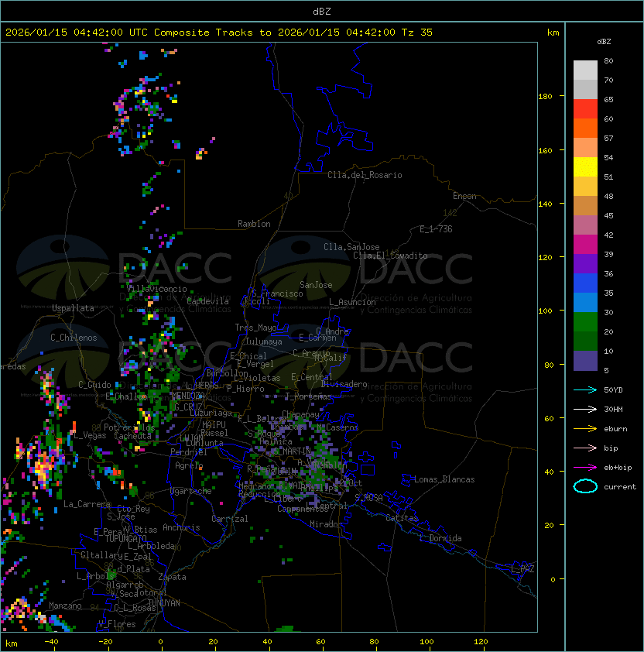Click the cyan 'current' ellipse legend symbol
This screenshot has width=644, height=652.
[x=585, y=486]
